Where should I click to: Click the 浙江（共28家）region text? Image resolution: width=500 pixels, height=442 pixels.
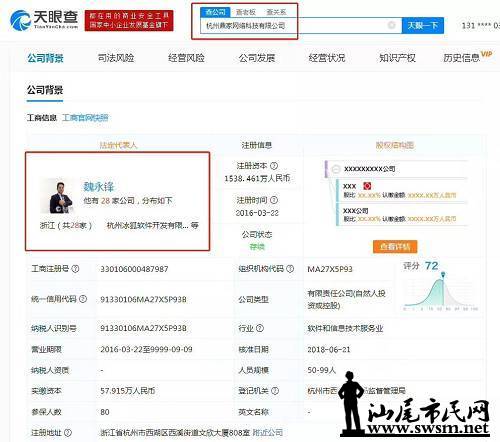[x=66, y=225]
